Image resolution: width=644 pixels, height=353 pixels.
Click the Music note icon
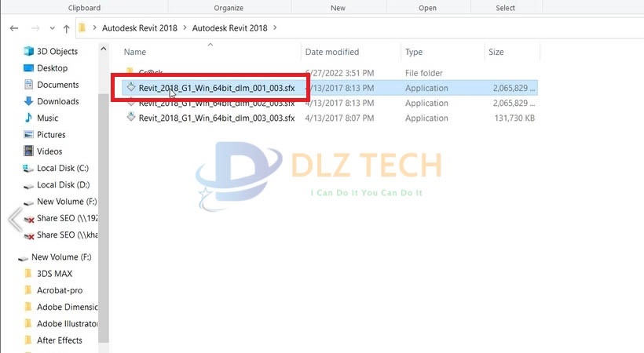(x=28, y=118)
